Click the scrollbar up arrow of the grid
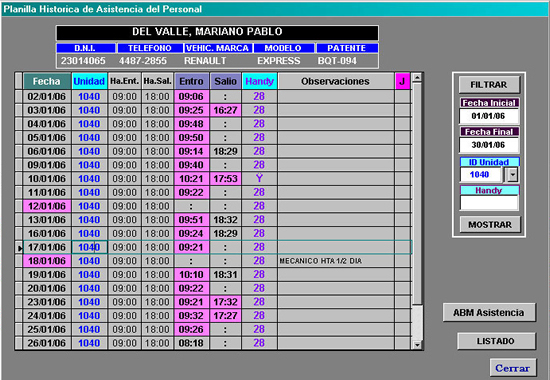This screenshot has width=550, height=380. coord(417,78)
